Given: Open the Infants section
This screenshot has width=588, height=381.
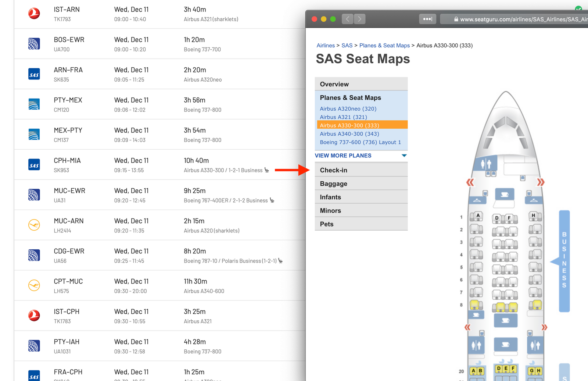Looking at the screenshot, I should coord(361,197).
